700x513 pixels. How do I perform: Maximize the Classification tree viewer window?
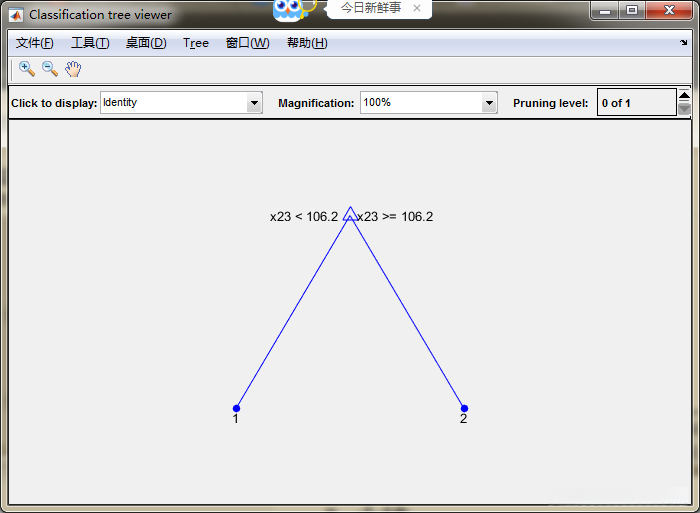point(632,10)
